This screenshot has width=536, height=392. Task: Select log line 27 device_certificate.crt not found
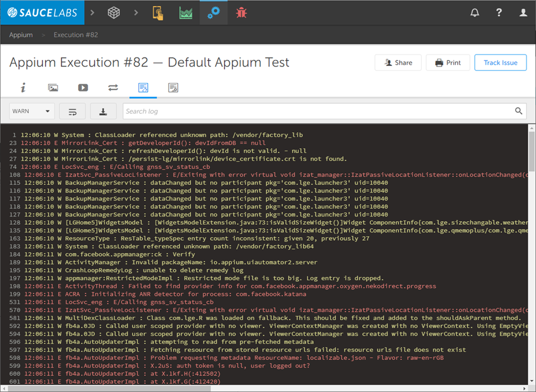point(178,158)
